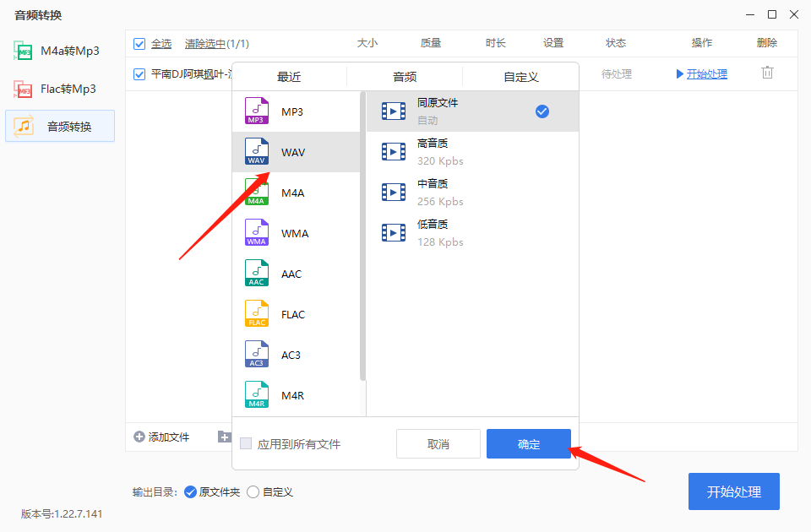The width and height of the screenshot is (811, 532).
Task: Click 清除选中(1/1) link
Action: 217,44
